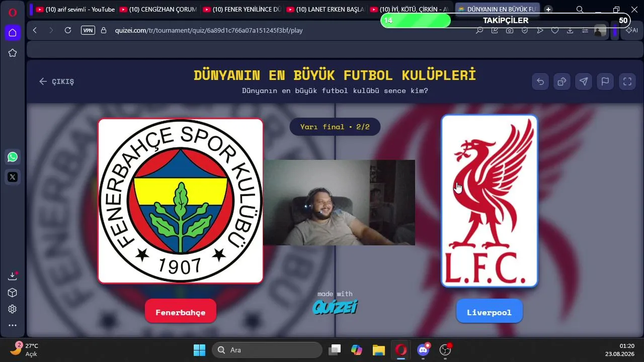This screenshot has height=362, width=644.
Task: Search open tabs magnifier icon
Action: point(580,10)
